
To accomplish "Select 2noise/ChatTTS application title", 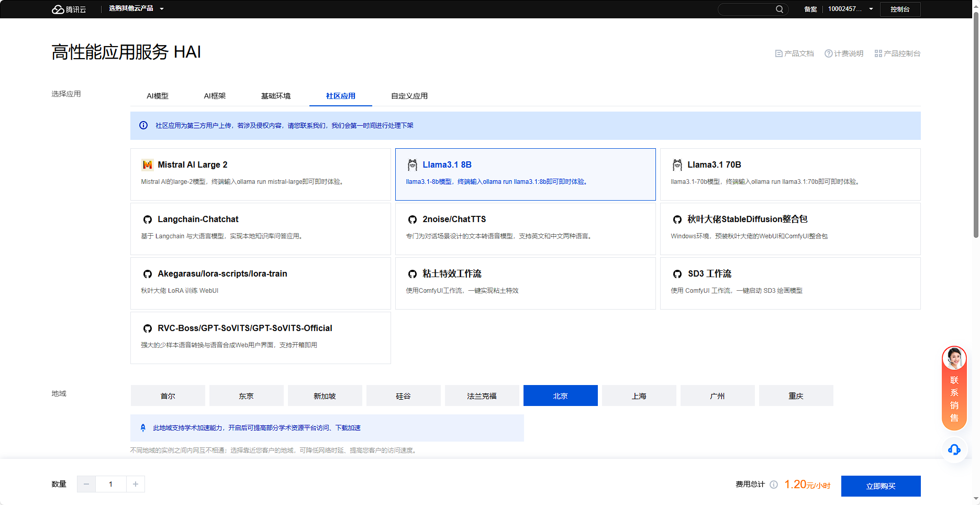I will 454,219.
